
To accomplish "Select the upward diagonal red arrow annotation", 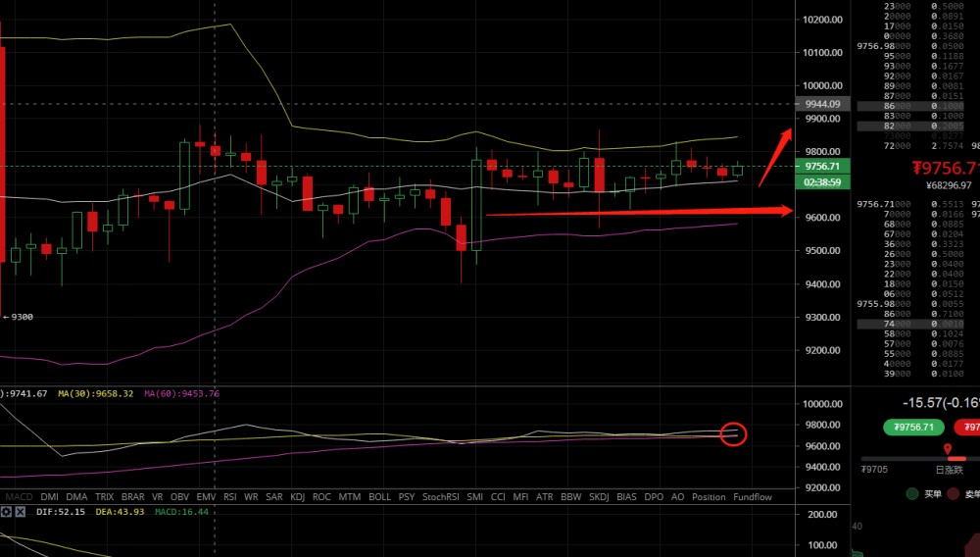I will tap(774, 156).
